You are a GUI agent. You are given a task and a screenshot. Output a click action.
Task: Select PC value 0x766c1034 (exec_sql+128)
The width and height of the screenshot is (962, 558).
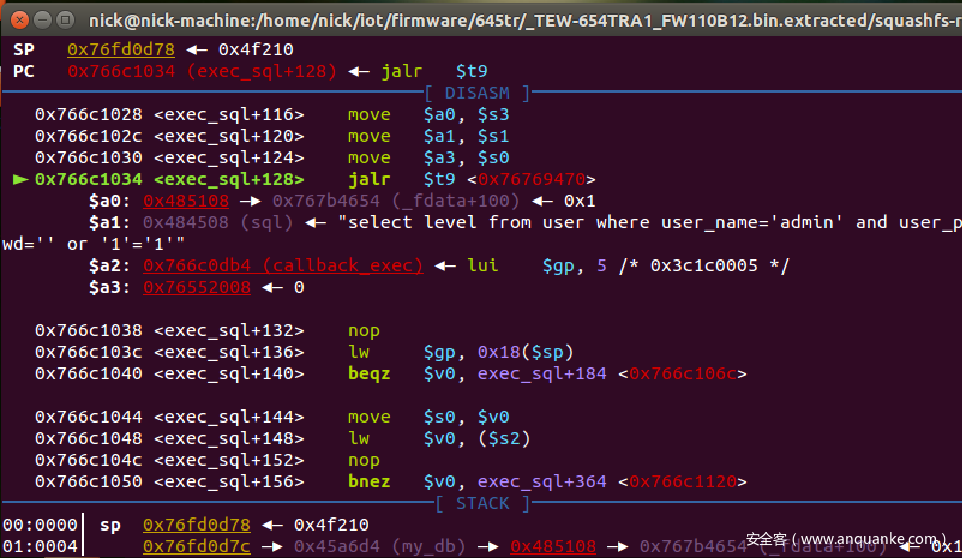pyautogui.click(x=202, y=71)
